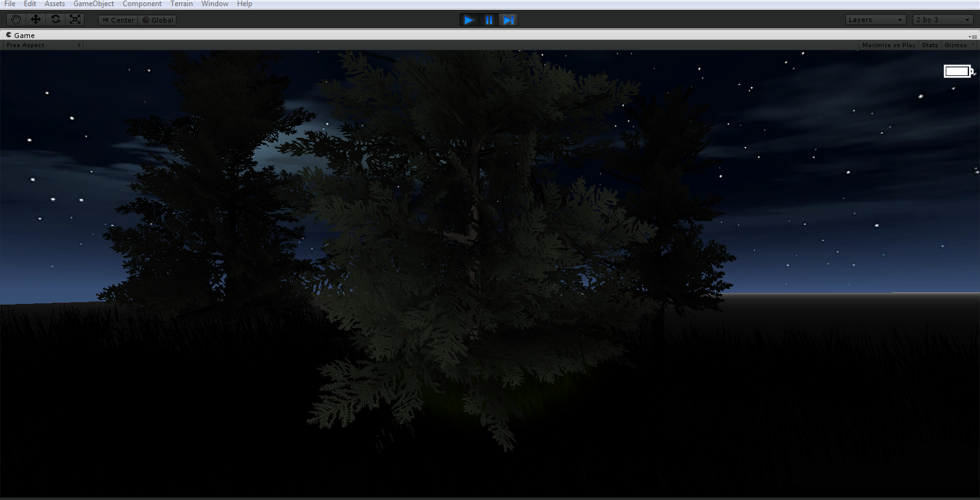Open the 2 by 3 layout dropdown

[x=943, y=20]
